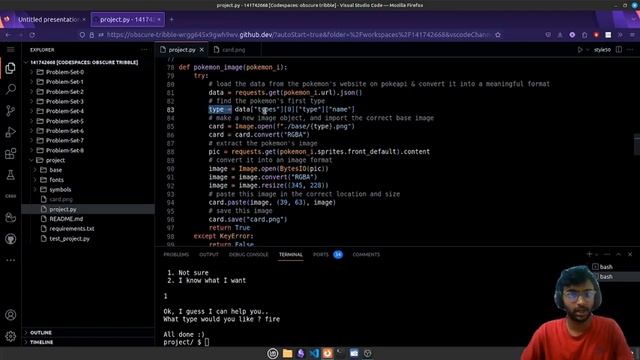Switch to the DEBUG CONSOLE tab

pos(249,254)
